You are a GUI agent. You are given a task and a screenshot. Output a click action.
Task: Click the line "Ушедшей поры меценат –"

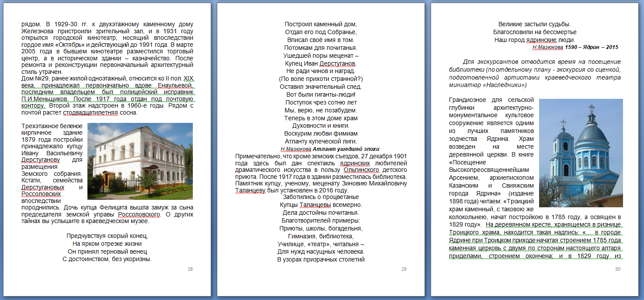coord(321,56)
